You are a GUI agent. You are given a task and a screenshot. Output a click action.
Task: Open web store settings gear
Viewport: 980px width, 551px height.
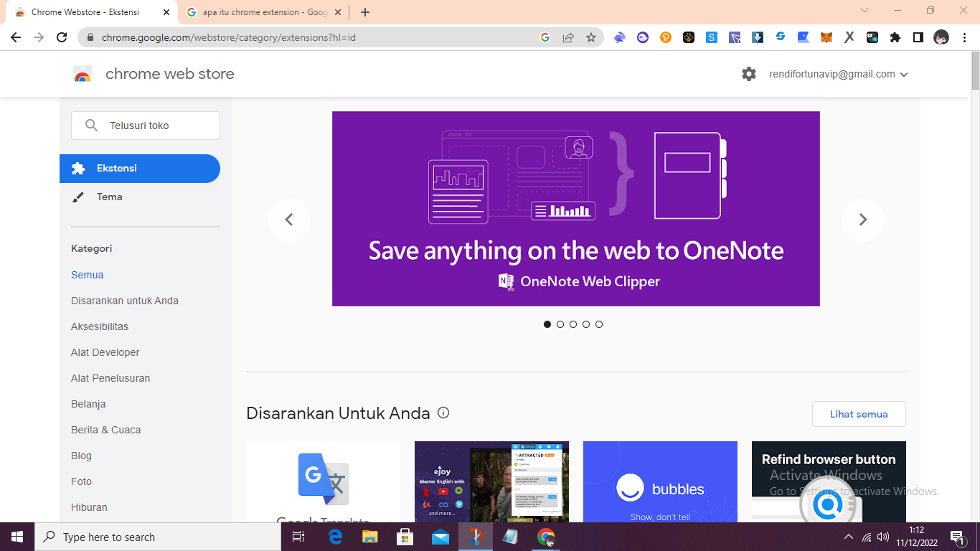749,74
